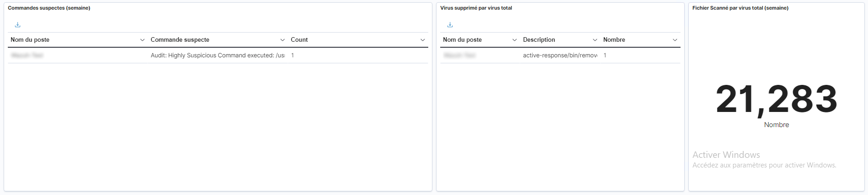Image resolution: width=868 pixels, height=195 pixels.
Task: Select the Commandes suspectes (semaine) panel title
Action: 49,8
